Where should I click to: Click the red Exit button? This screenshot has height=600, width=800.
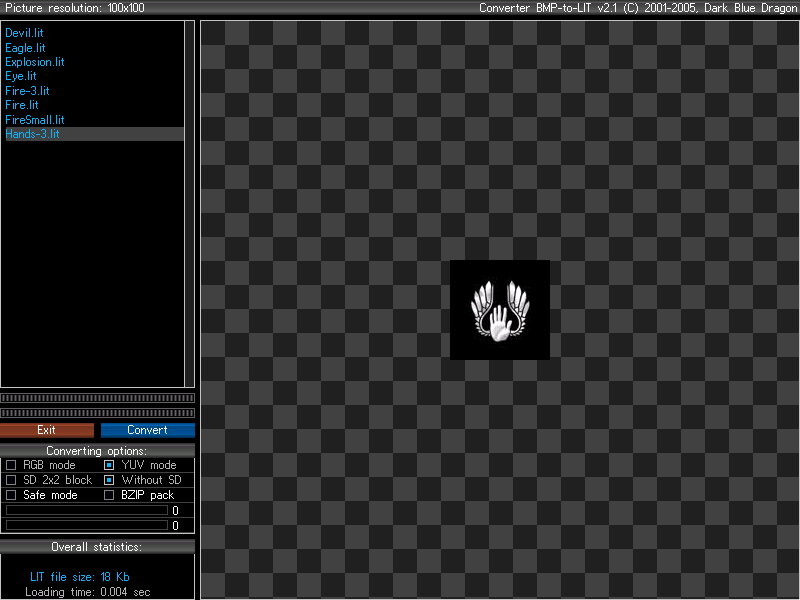tap(47, 430)
